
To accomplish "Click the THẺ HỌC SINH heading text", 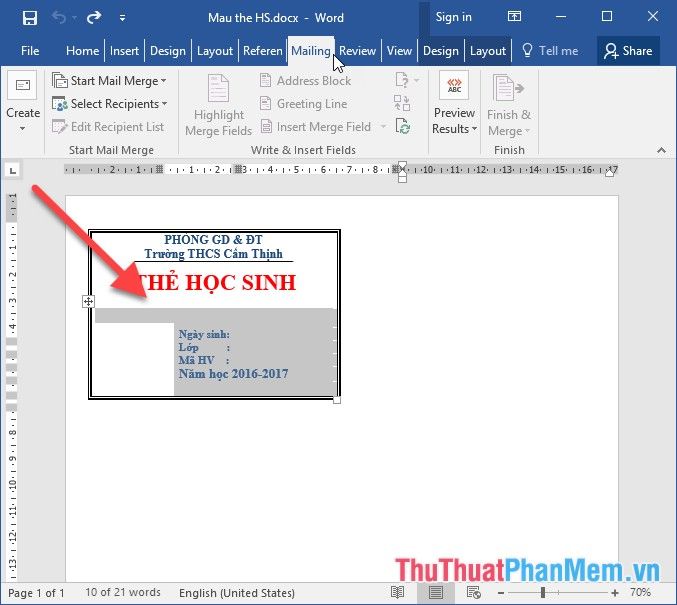I will point(217,283).
